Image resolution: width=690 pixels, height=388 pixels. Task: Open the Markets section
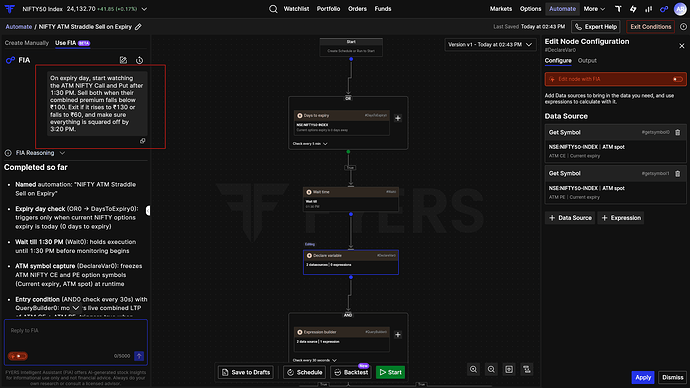(501, 9)
